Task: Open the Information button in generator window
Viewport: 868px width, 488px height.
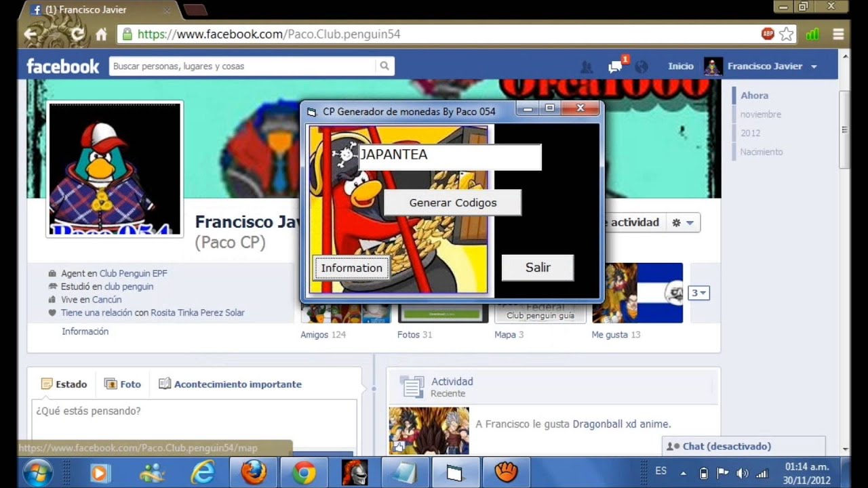Action: 351,268
